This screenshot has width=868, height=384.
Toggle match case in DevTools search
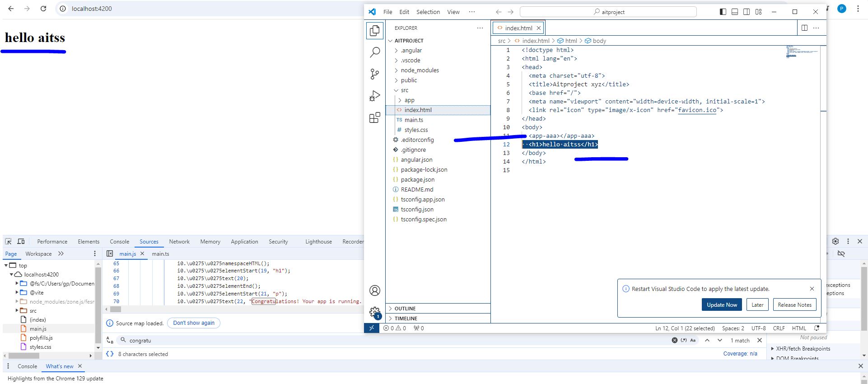[x=693, y=340]
